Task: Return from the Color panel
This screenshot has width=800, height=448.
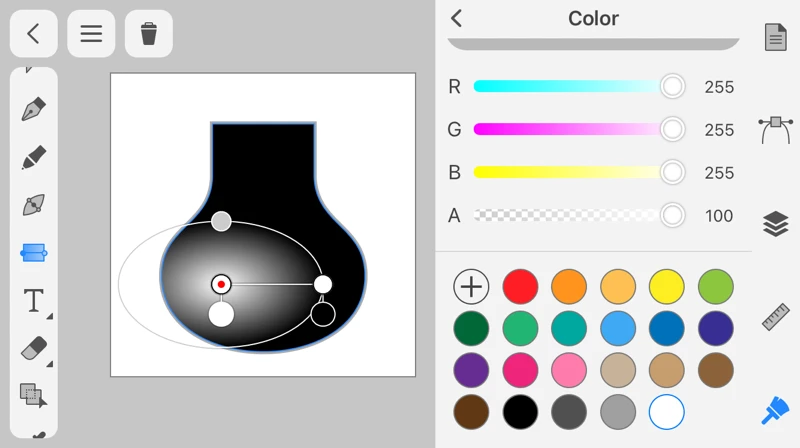Action: [x=457, y=19]
